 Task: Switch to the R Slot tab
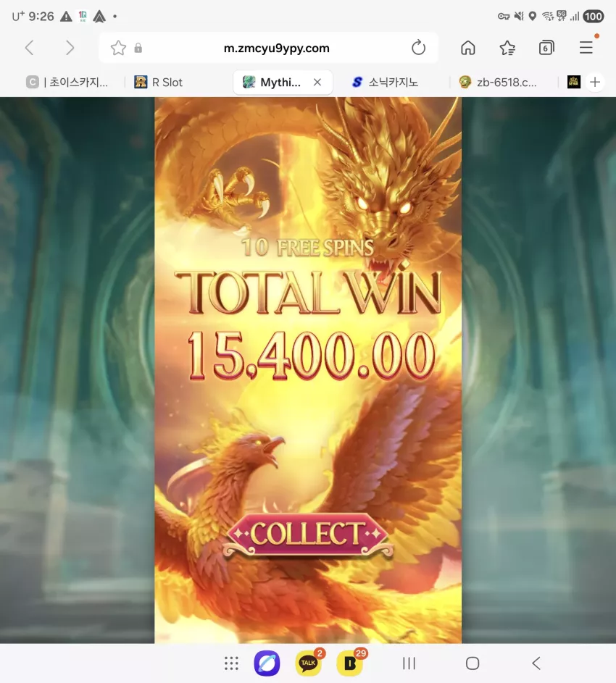pos(159,82)
